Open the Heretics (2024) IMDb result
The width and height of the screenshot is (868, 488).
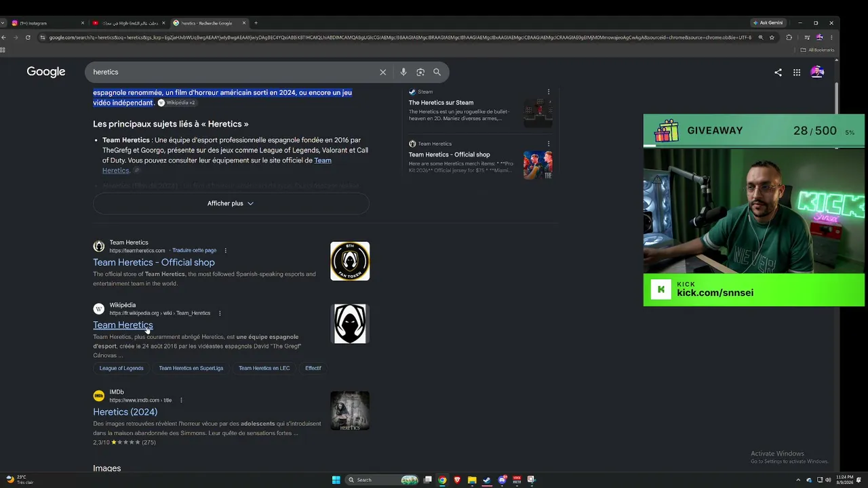tap(125, 412)
